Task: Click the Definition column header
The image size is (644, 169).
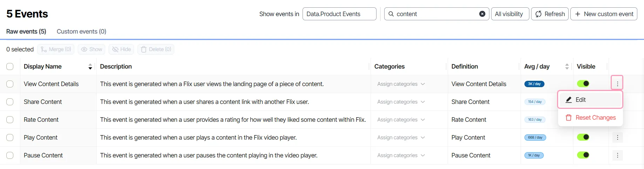Action: pyautogui.click(x=465, y=66)
